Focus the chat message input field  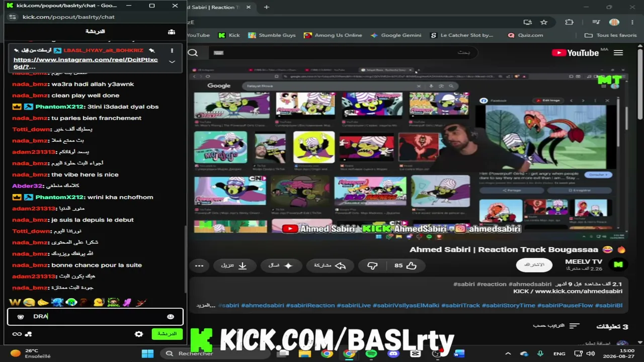[x=95, y=317]
